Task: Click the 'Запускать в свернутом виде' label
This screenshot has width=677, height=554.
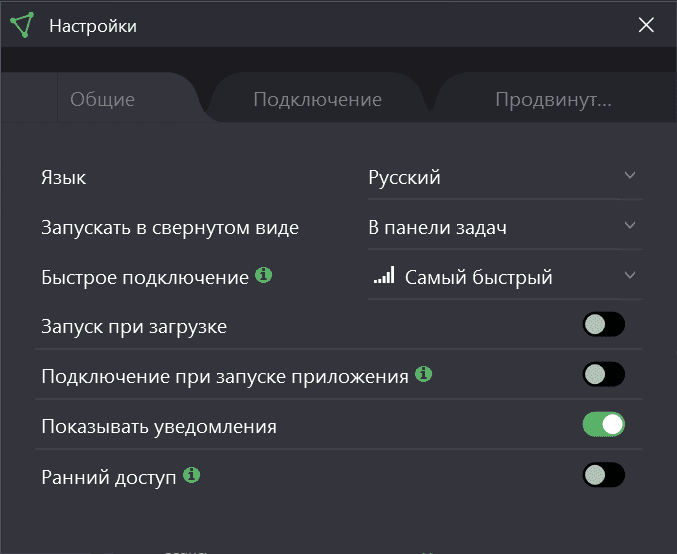Action: (x=170, y=227)
